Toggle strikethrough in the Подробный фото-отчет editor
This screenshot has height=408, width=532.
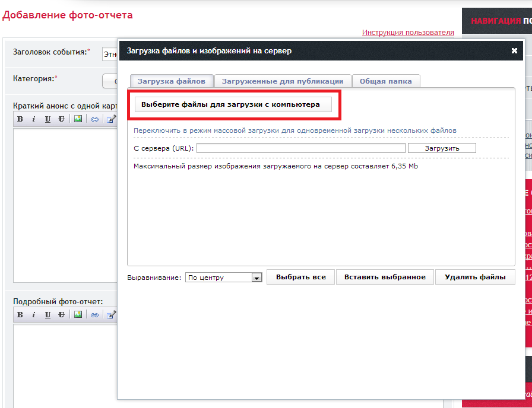coord(61,314)
